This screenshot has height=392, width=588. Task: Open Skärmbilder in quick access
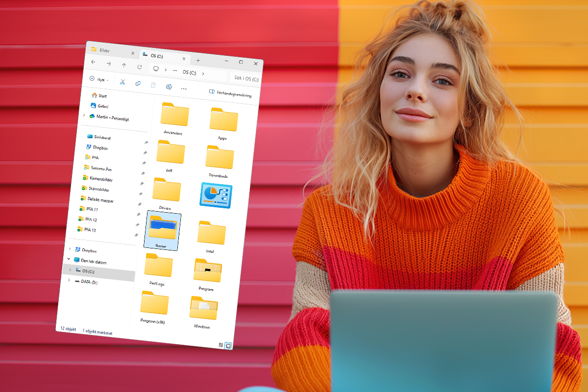click(x=95, y=188)
